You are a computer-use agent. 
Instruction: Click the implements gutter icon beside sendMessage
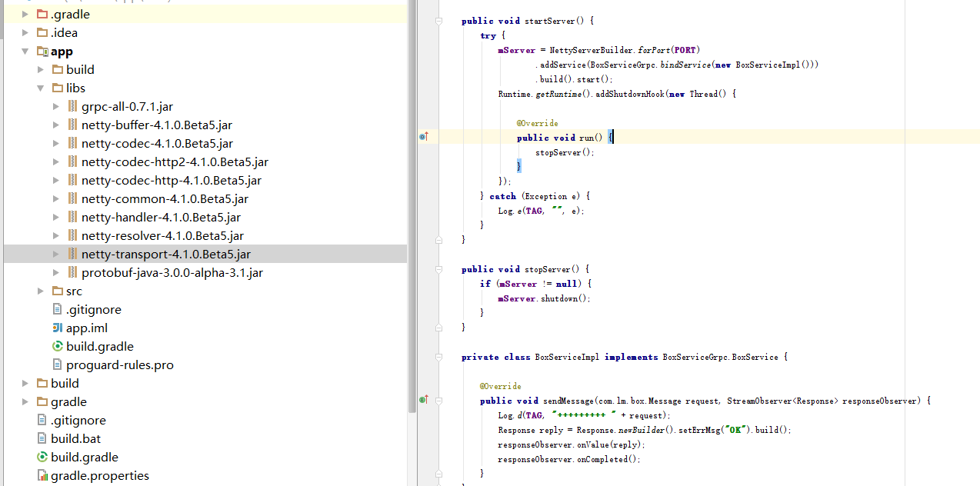(x=423, y=400)
